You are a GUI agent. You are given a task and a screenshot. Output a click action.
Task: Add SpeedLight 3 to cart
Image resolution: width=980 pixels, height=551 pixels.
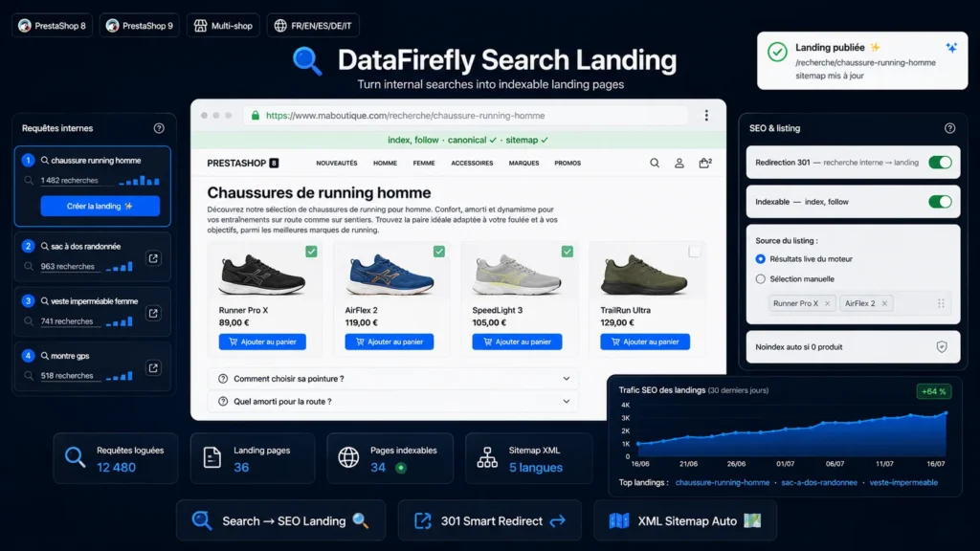(517, 342)
